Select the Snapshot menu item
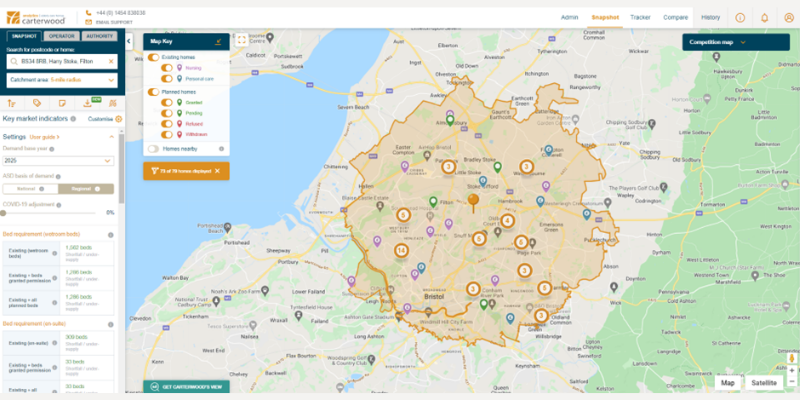This screenshot has height=400, width=800. [x=605, y=17]
